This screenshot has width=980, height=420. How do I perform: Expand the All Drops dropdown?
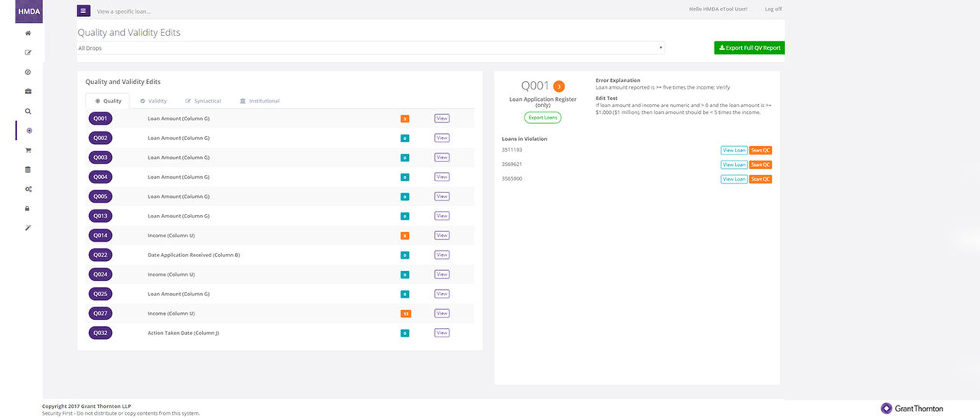point(371,48)
